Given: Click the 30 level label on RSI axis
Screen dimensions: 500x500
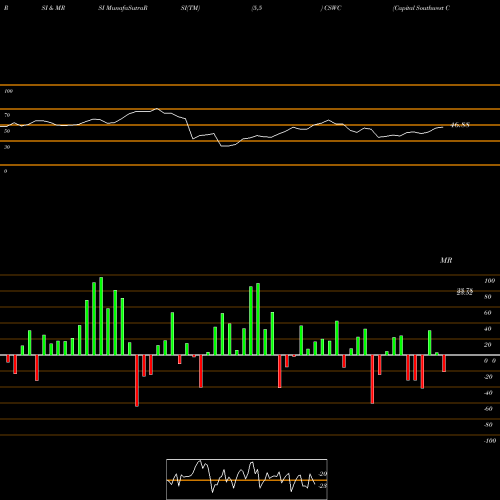Looking at the screenshot, I should click(x=7, y=147).
